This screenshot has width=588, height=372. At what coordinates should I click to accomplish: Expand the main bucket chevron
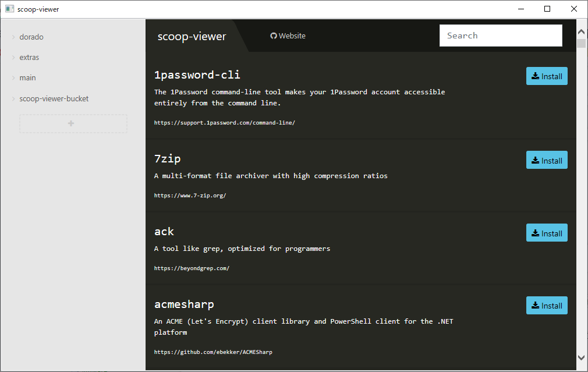click(13, 78)
